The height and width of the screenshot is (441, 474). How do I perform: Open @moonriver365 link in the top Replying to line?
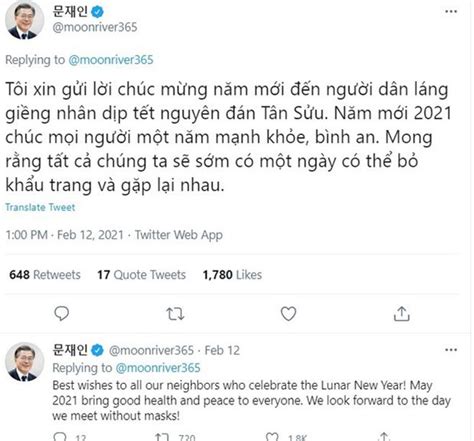[111, 60]
